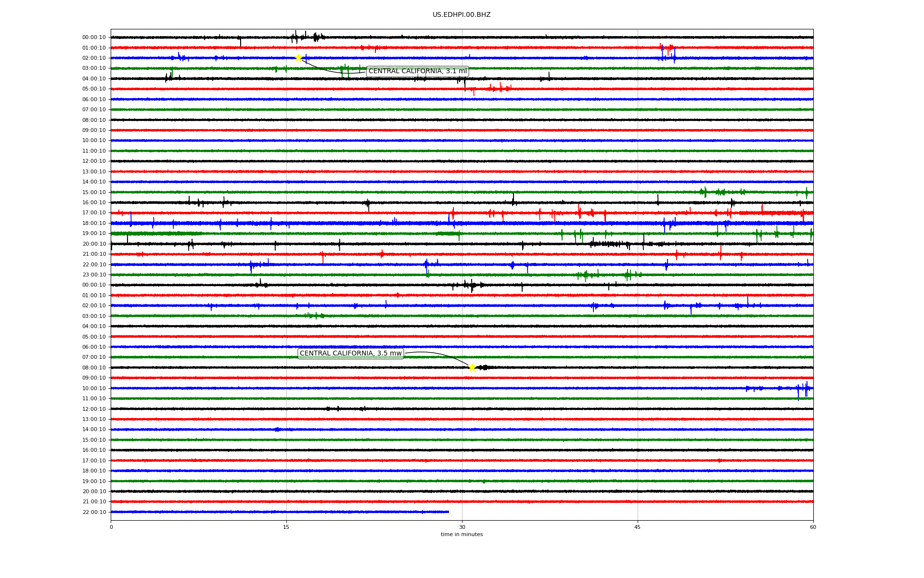Click the x-axis tick label 30
Screen dimensions: 924x578
[462, 527]
